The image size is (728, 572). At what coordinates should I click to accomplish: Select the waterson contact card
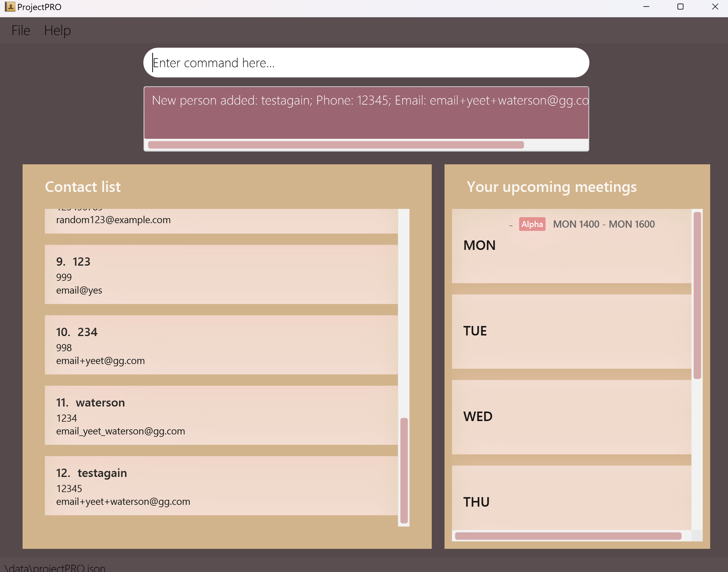click(221, 415)
